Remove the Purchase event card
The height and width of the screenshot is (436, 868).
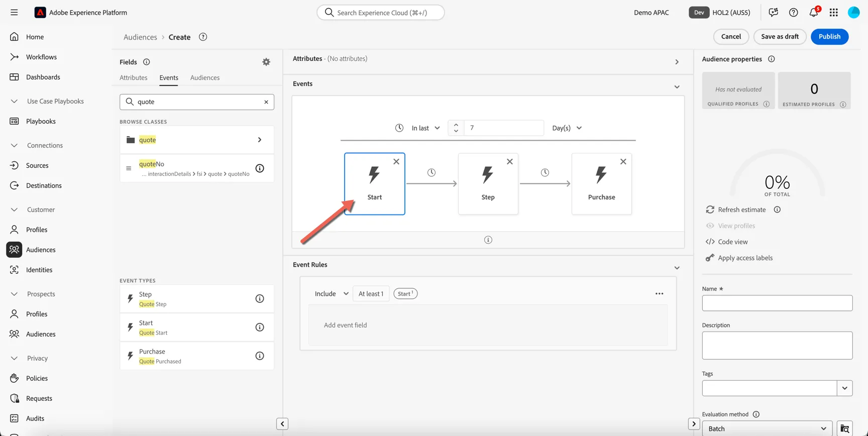623,161
